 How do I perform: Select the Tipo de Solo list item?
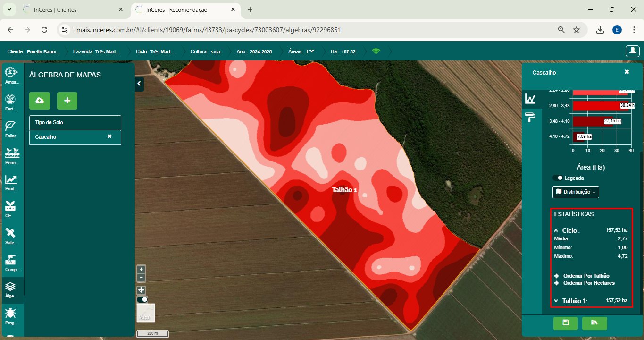pos(75,122)
